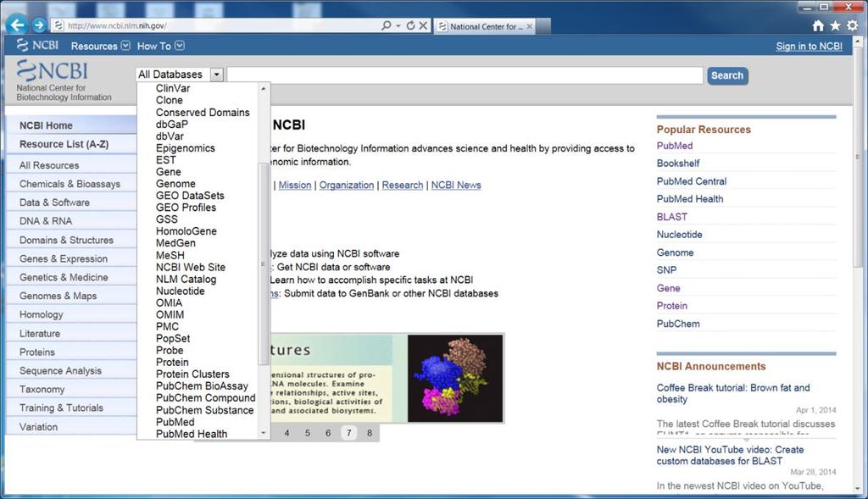Image resolution: width=868 pixels, height=499 pixels.
Task: Click the Refresh page icon
Action: (x=410, y=25)
